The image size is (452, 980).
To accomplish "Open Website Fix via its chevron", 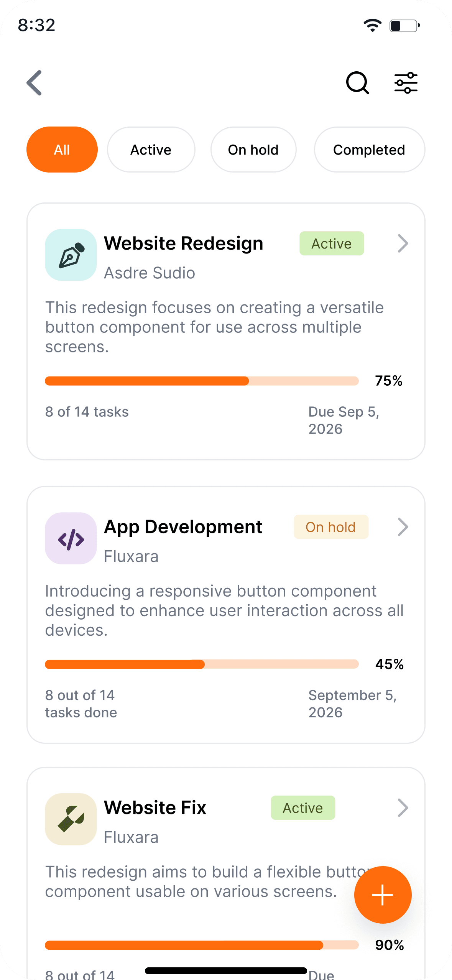I will click(x=403, y=807).
